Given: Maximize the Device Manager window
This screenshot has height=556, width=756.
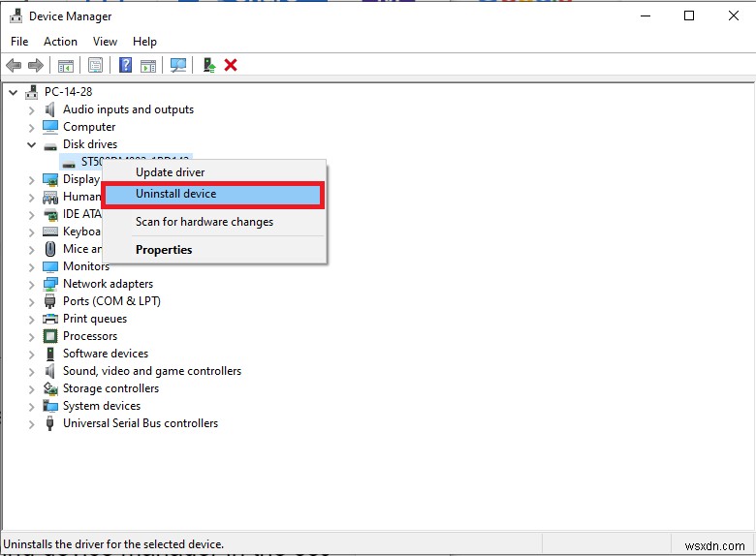Looking at the screenshot, I should tap(689, 15).
